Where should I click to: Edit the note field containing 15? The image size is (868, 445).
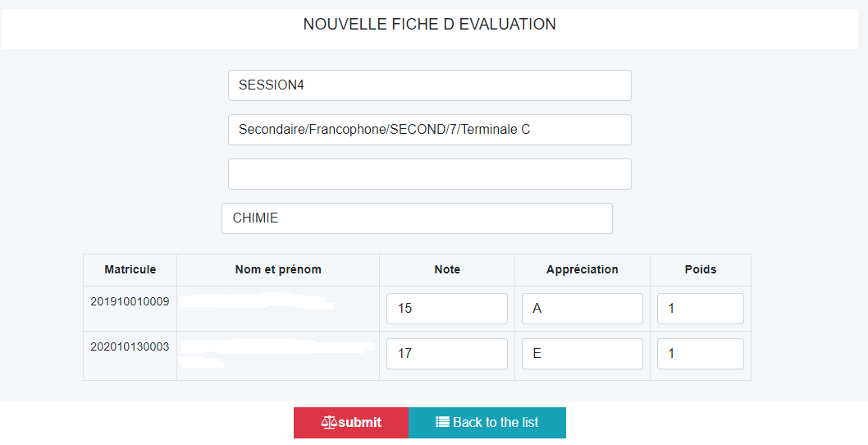447,309
